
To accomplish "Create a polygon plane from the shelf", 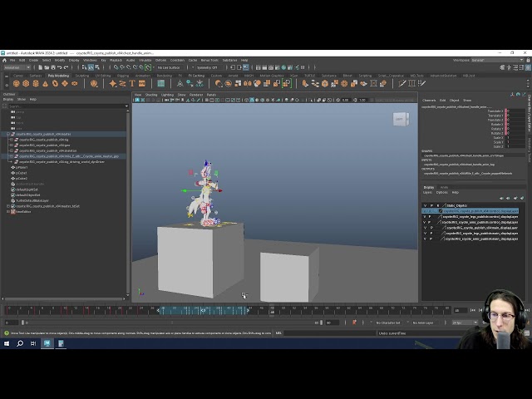I will pyautogui.click(x=65, y=83).
